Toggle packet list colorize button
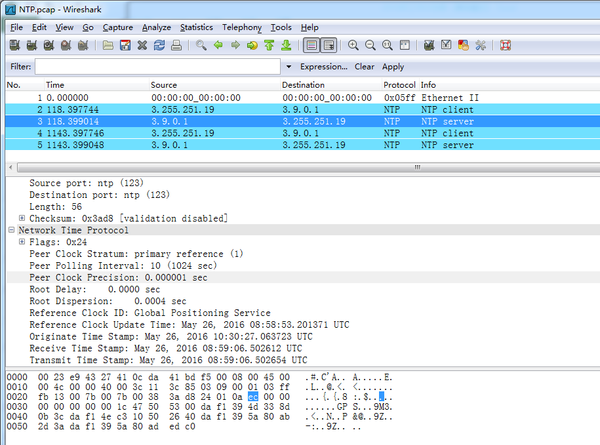Viewport: 600px width, 445px height. 311,45
